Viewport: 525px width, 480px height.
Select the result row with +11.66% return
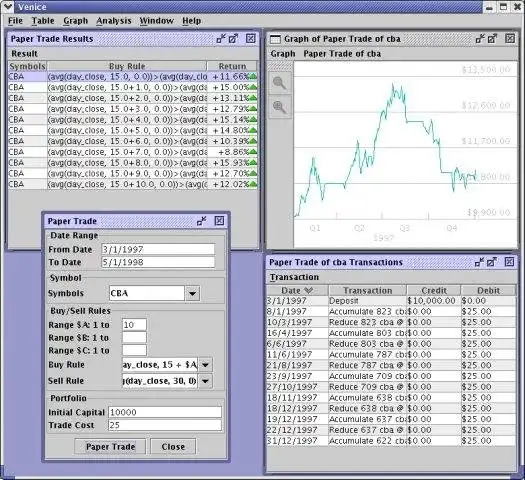point(133,77)
